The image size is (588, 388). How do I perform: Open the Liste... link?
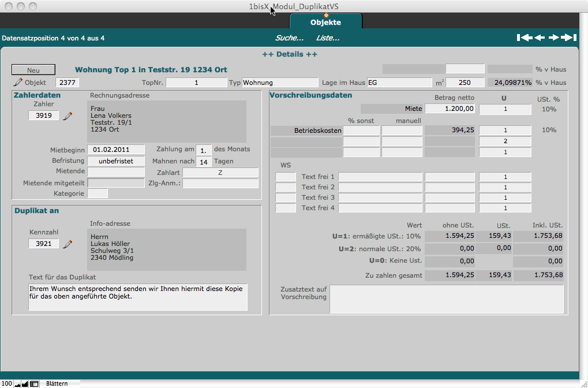[x=328, y=38]
